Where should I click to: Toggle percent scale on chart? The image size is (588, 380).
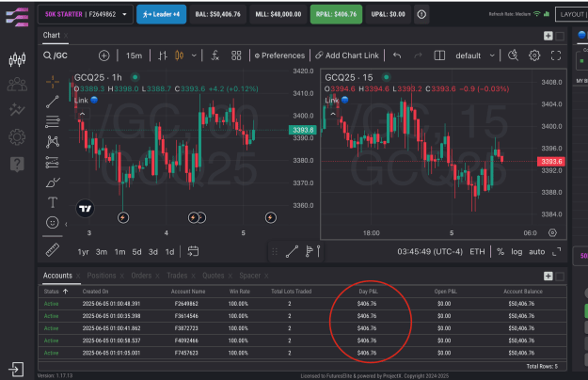501,252
